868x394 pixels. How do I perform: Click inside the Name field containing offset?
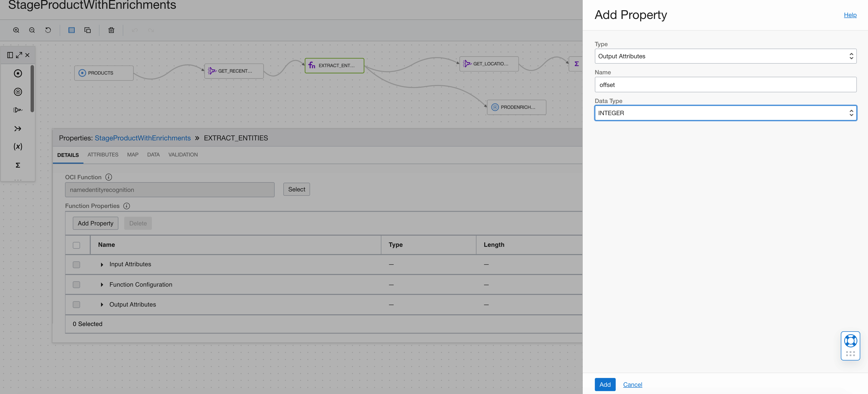click(x=725, y=85)
